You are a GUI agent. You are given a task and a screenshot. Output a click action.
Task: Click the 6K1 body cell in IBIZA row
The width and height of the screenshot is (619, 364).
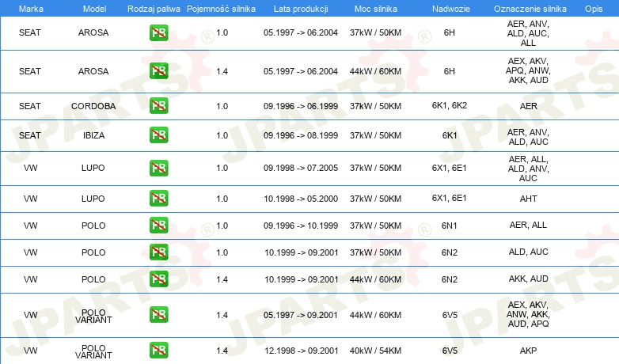(450, 135)
